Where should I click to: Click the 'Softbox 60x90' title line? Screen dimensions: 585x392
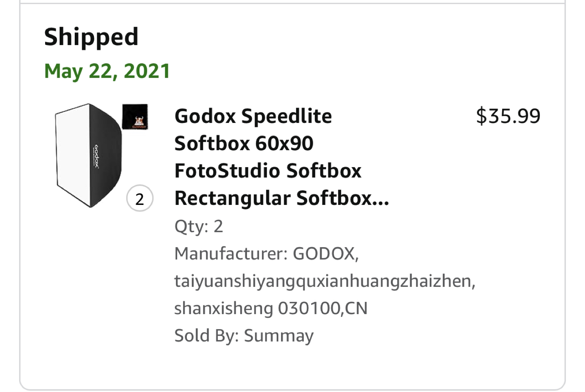pos(244,144)
